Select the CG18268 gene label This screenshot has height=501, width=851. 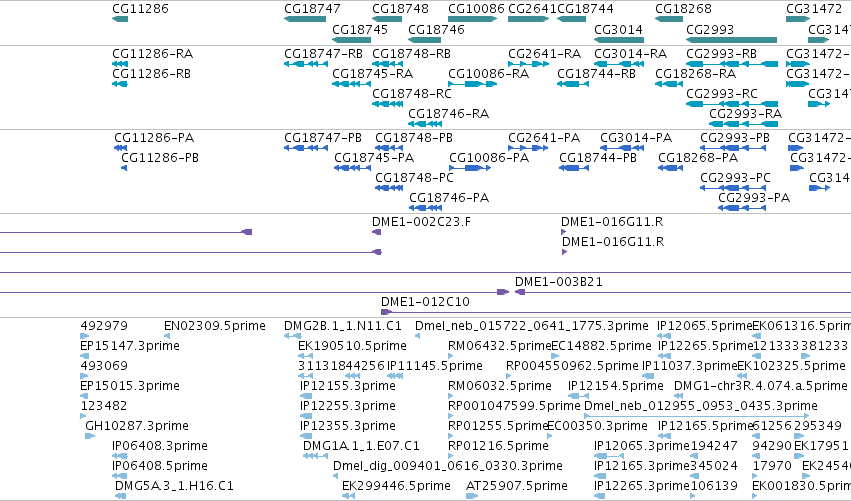click(x=683, y=9)
